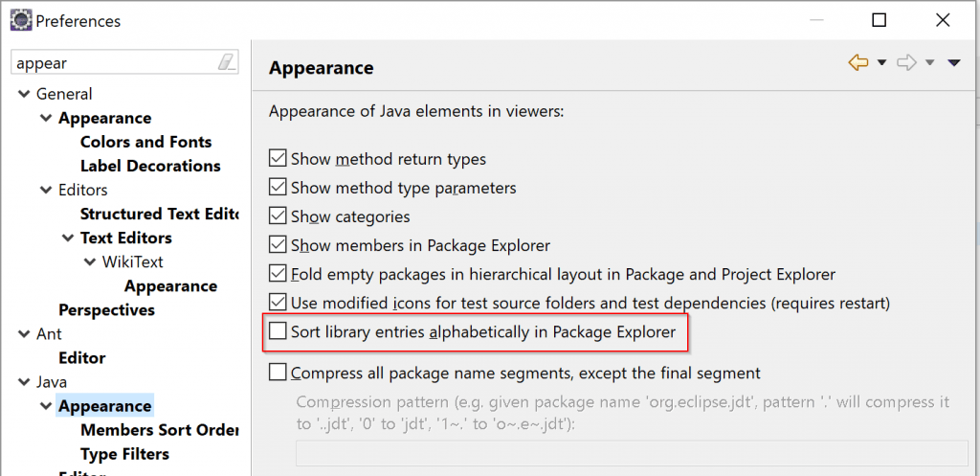Screen dimensions: 980x476
Task: Click the forward navigation arrow icon
Action: click(x=907, y=62)
